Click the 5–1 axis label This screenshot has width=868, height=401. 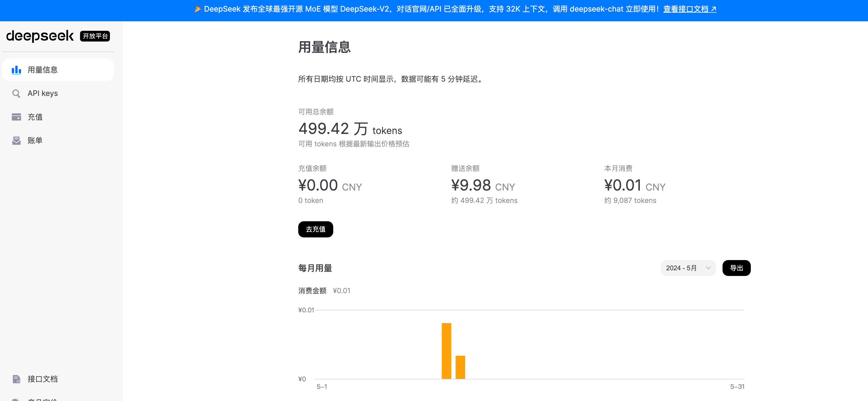click(x=322, y=387)
